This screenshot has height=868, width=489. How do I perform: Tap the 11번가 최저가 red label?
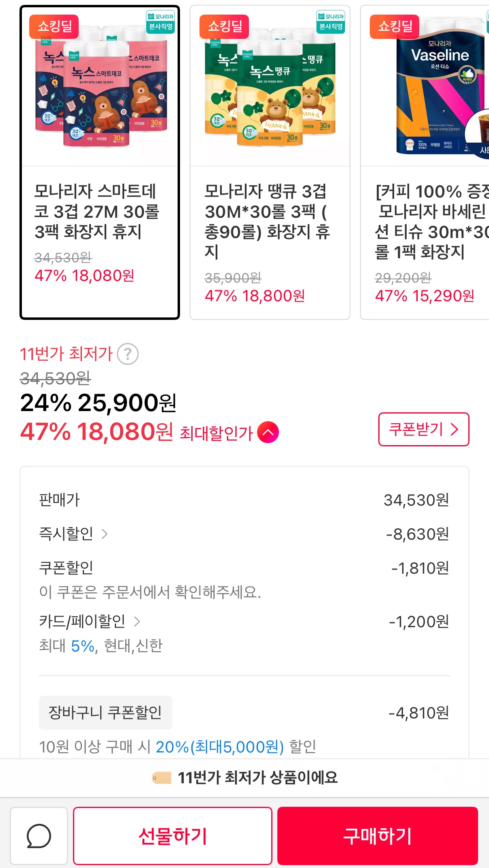[x=66, y=354]
